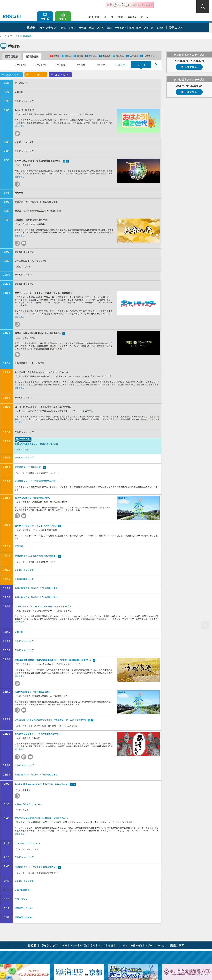Click PDFで見る for 2025年7月〜9月 timetable
This screenshot has height=980, width=212.
189,92
